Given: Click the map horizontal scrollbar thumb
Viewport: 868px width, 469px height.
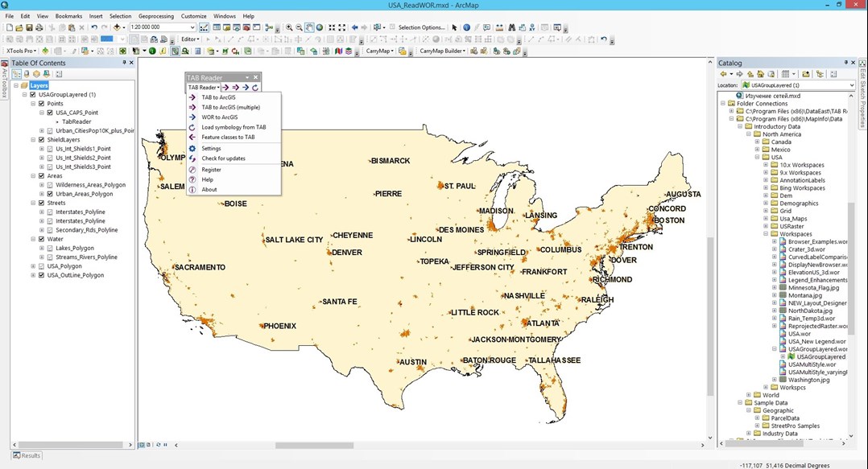Looking at the screenshot, I should [x=314, y=445].
